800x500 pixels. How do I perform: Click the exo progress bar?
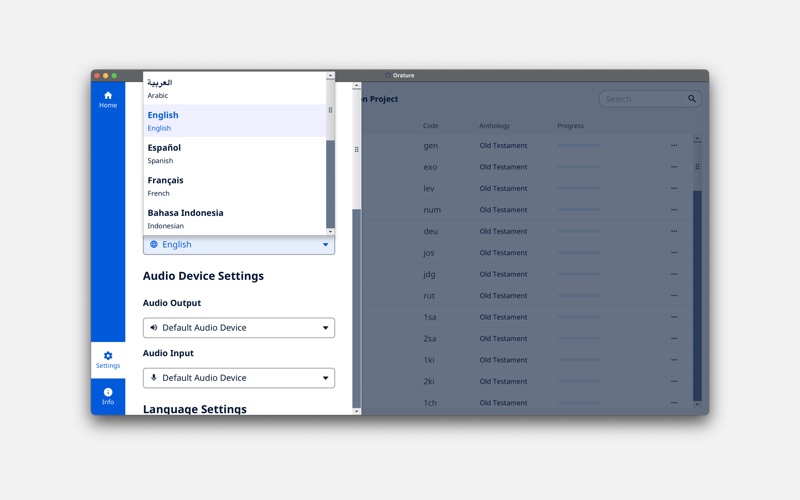click(579, 167)
